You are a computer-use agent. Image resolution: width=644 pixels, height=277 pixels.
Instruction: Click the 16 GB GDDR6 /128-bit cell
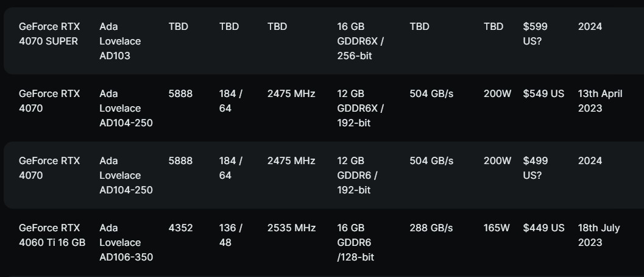tap(355, 242)
